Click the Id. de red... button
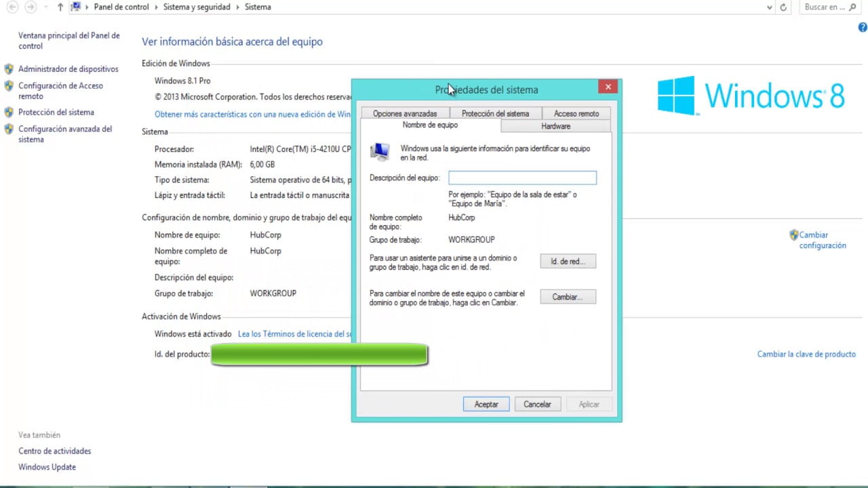Viewport: 868px width, 488px height. [x=568, y=261]
